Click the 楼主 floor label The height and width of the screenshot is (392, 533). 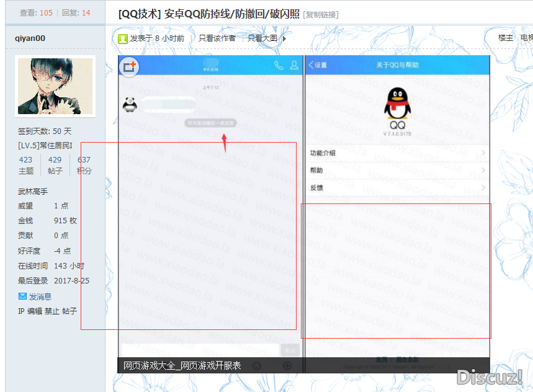pos(505,38)
